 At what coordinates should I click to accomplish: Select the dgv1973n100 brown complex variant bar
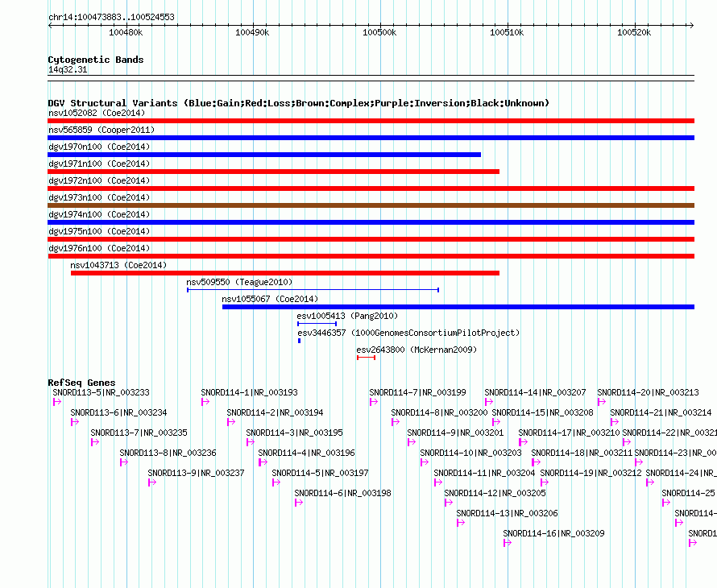click(371, 205)
